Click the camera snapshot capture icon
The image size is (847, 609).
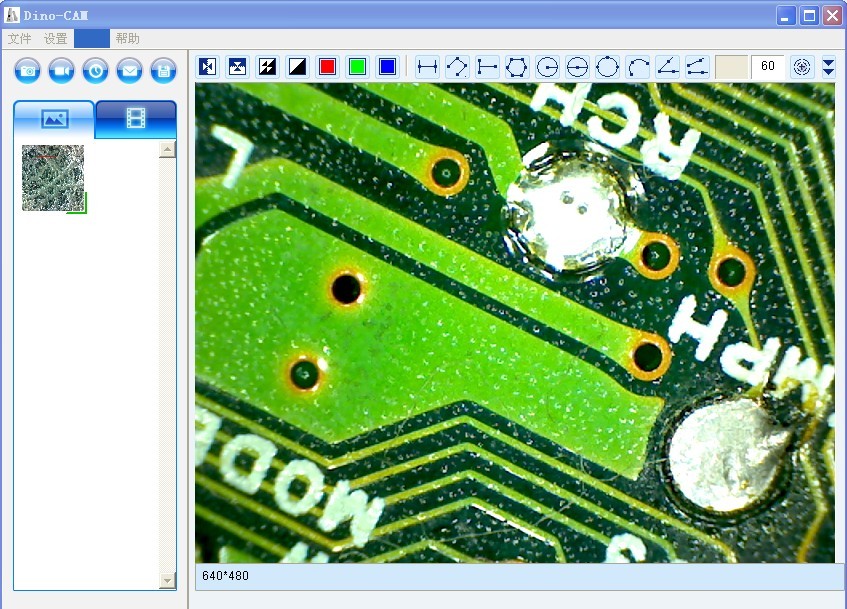click(28, 70)
